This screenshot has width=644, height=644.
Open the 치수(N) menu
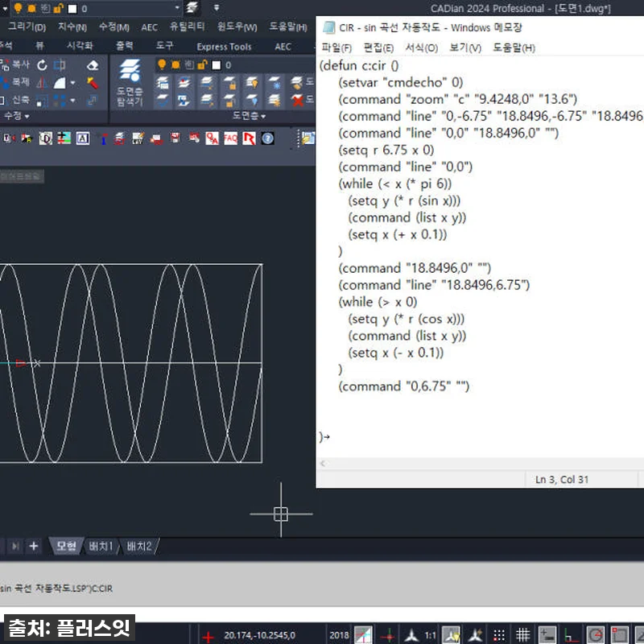[72, 27]
